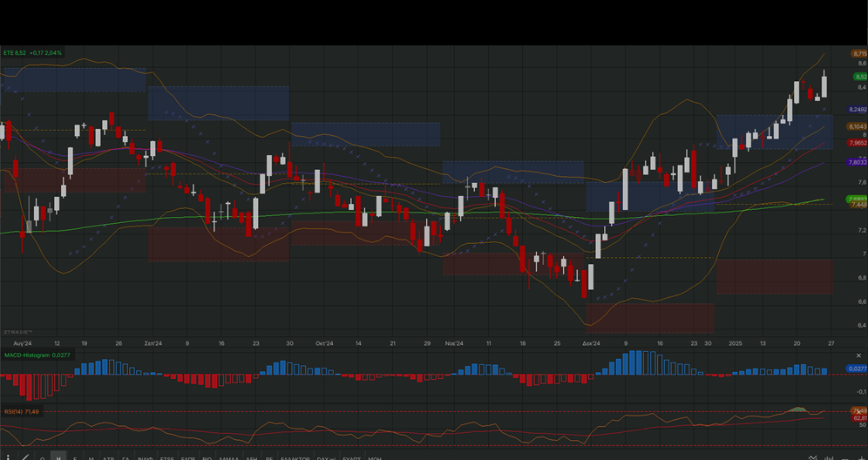Screen dimensions: 868x460
Task: Open the ΕΛΠΕ tab
Action: (188, 458)
